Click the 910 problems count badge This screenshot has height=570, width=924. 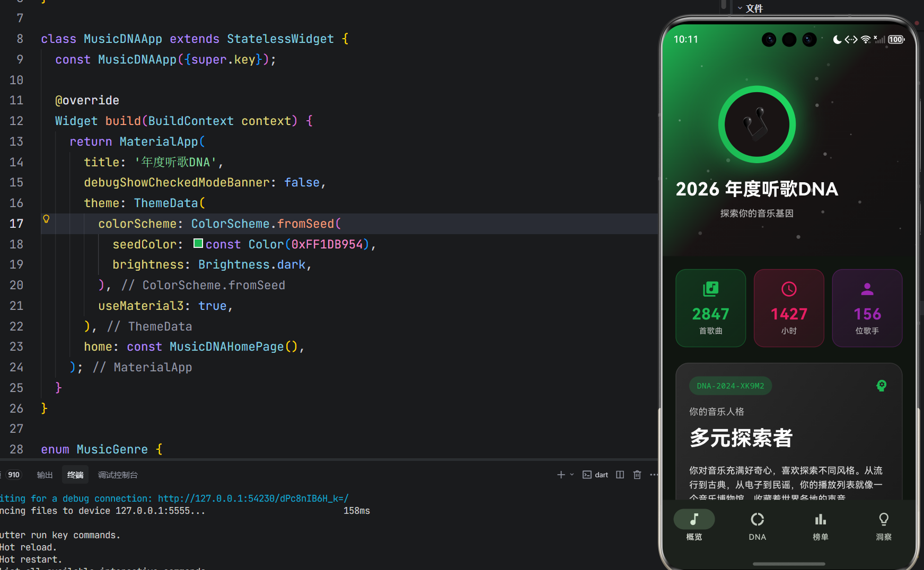coord(14,475)
